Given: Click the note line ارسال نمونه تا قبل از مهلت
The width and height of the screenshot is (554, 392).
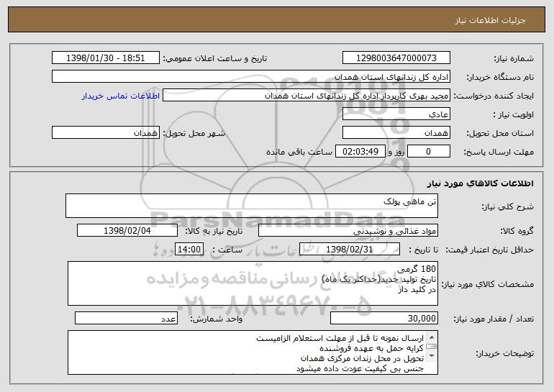Looking at the screenshot, I should click(x=340, y=338).
